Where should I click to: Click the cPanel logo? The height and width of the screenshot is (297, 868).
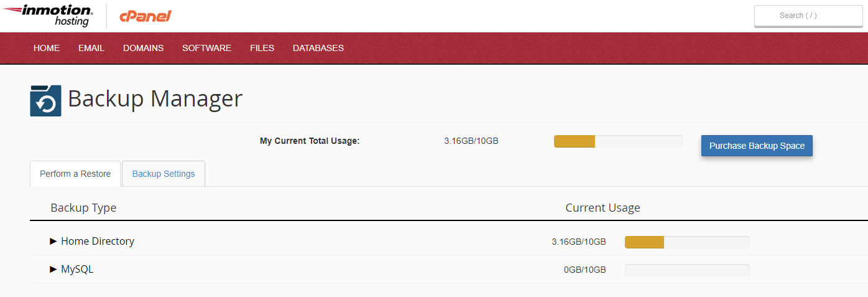tap(145, 16)
